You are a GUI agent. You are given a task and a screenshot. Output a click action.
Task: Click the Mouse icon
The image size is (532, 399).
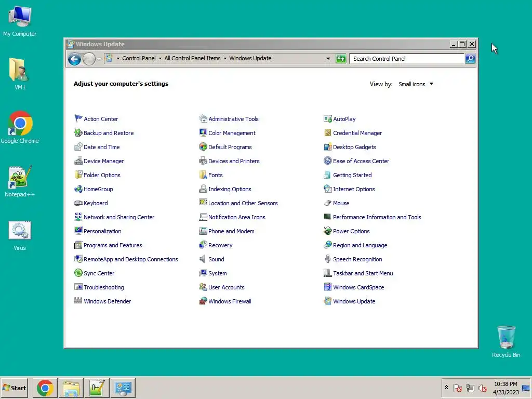click(328, 203)
